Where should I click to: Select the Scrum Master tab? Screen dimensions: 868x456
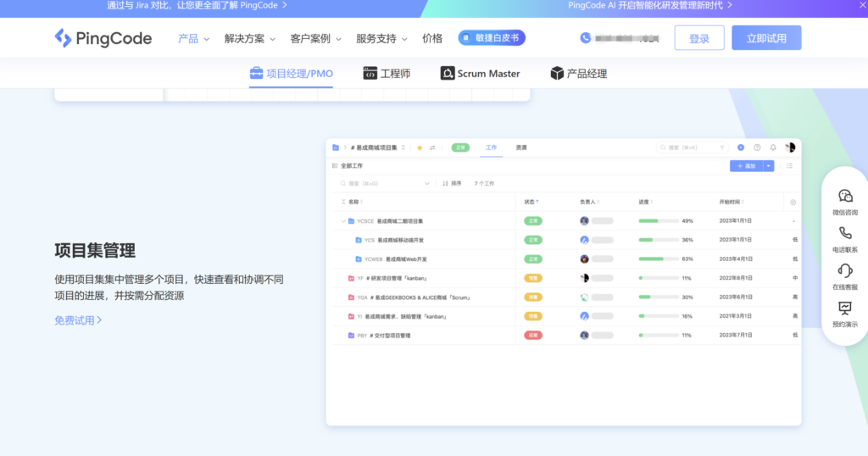(480, 74)
